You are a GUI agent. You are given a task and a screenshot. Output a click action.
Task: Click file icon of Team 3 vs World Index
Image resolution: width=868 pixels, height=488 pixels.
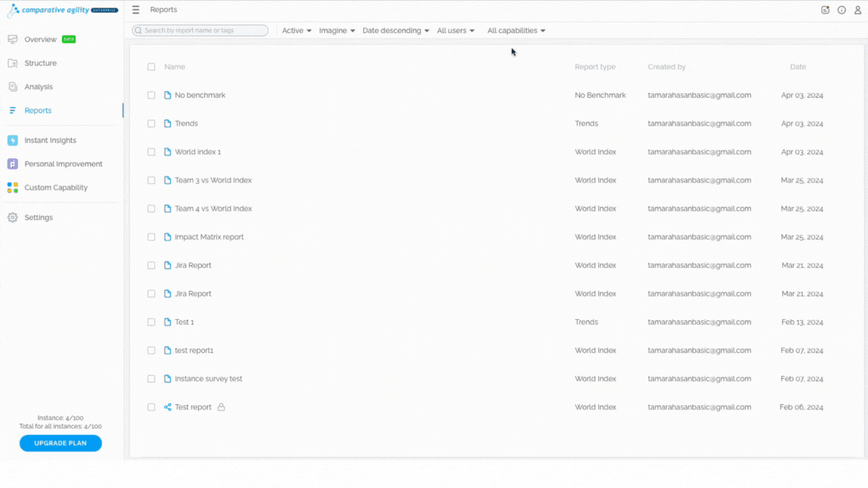pos(168,181)
